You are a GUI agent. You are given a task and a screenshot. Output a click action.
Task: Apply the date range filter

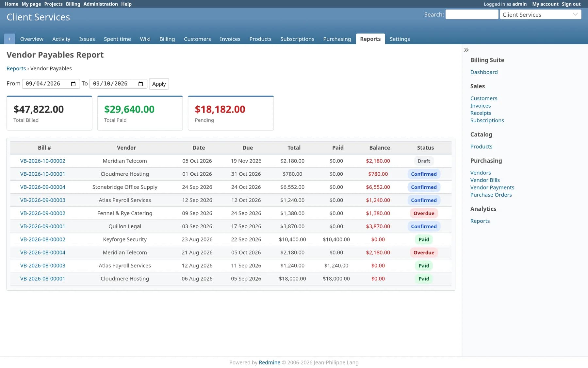(159, 84)
